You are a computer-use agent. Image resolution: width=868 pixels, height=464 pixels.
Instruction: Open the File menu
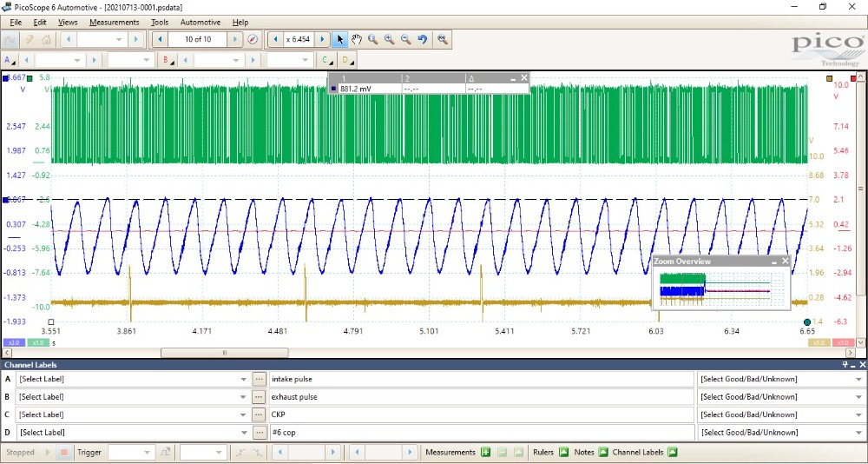pyautogui.click(x=16, y=23)
